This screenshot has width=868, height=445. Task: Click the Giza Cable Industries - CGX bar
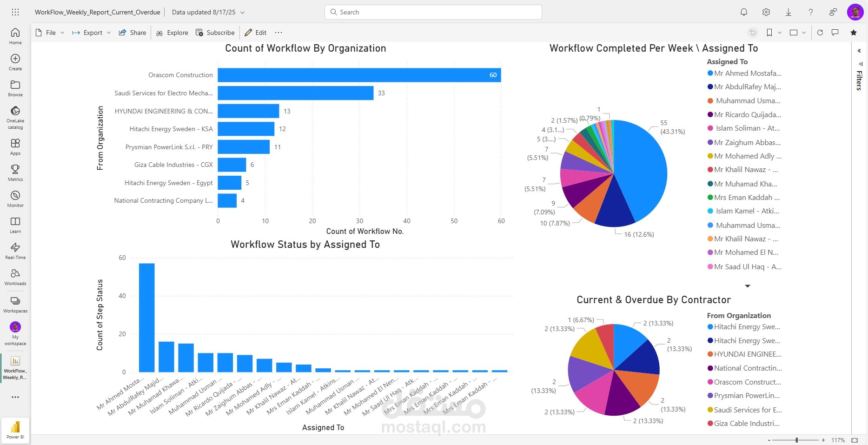tap(232, 165)
